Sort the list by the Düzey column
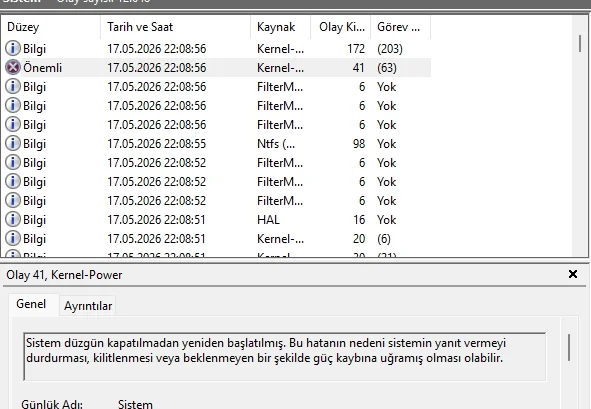 click(x=51, y=27)
